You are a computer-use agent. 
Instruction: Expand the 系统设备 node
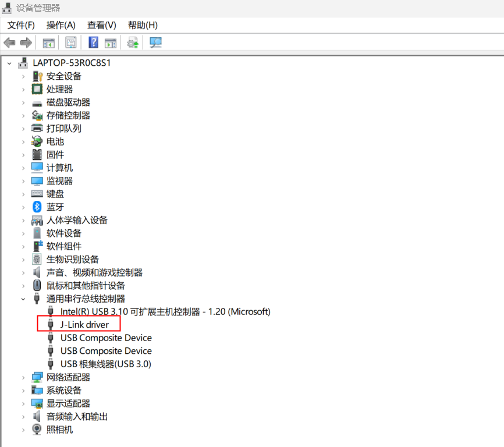(23, 391)
